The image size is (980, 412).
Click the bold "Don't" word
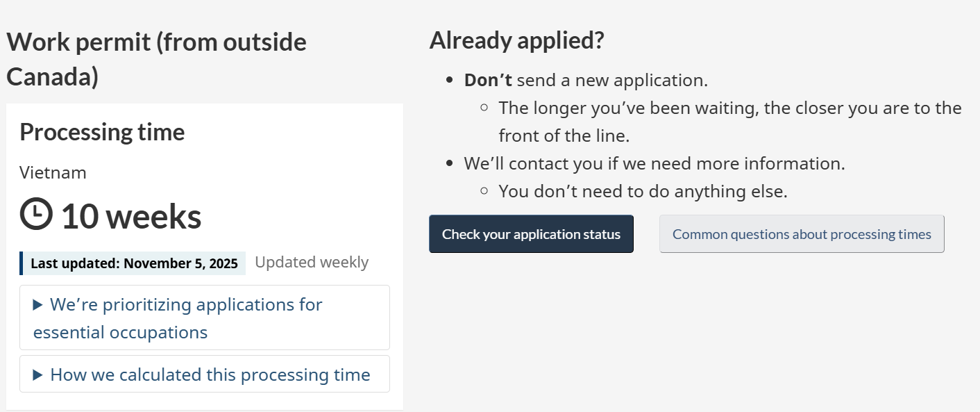[488, 80]
